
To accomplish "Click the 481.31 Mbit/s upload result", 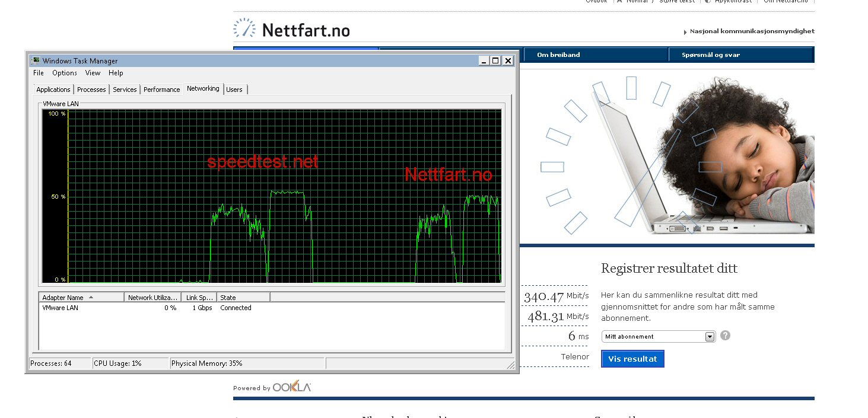I will point(558,317).
